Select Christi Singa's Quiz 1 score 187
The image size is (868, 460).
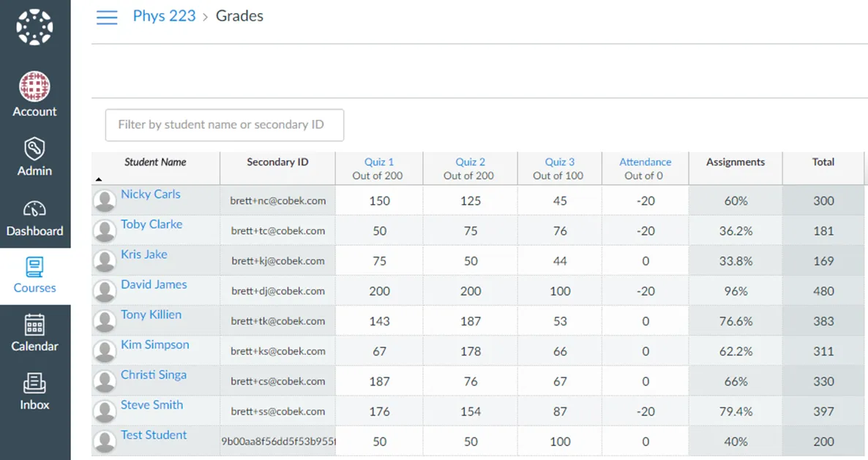(x=379, y=381)
